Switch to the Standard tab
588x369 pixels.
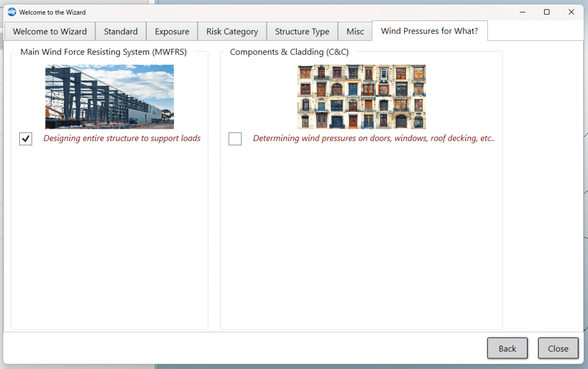point(121,31)
